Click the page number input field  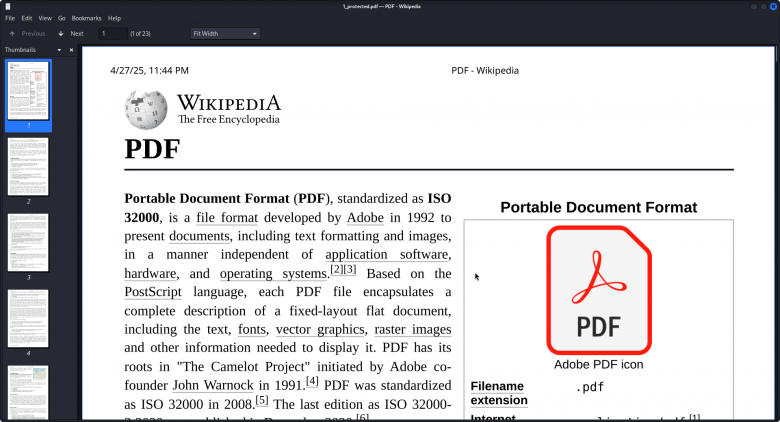coord(112,34)
